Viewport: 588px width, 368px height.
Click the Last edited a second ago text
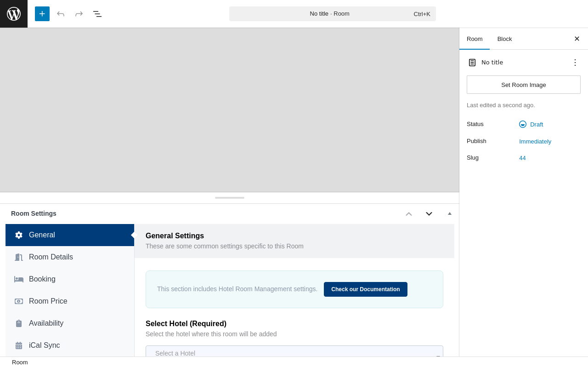[x=501, y=105]
